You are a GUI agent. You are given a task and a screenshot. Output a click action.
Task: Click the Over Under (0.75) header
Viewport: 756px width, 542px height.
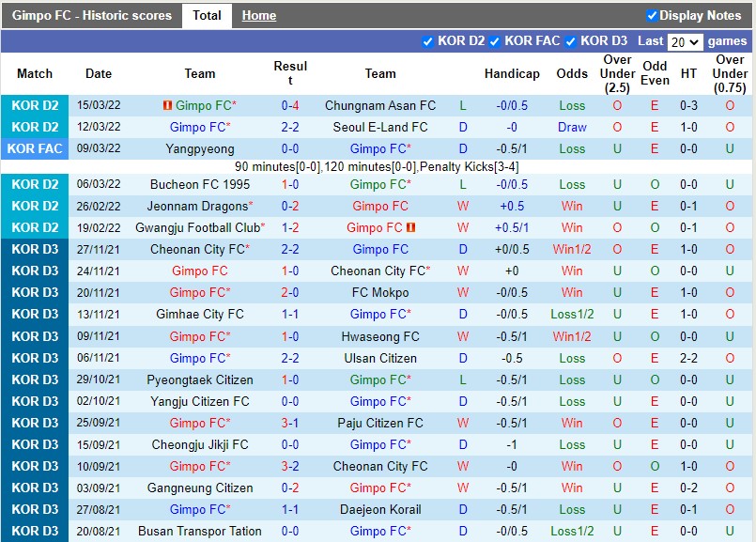[730, 74]
